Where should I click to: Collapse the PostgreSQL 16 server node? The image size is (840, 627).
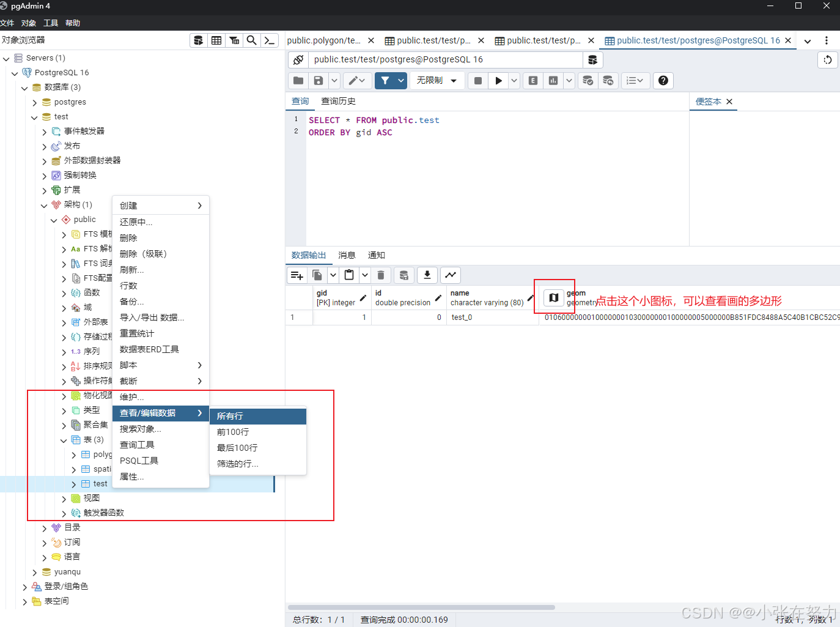pos(15,73)
